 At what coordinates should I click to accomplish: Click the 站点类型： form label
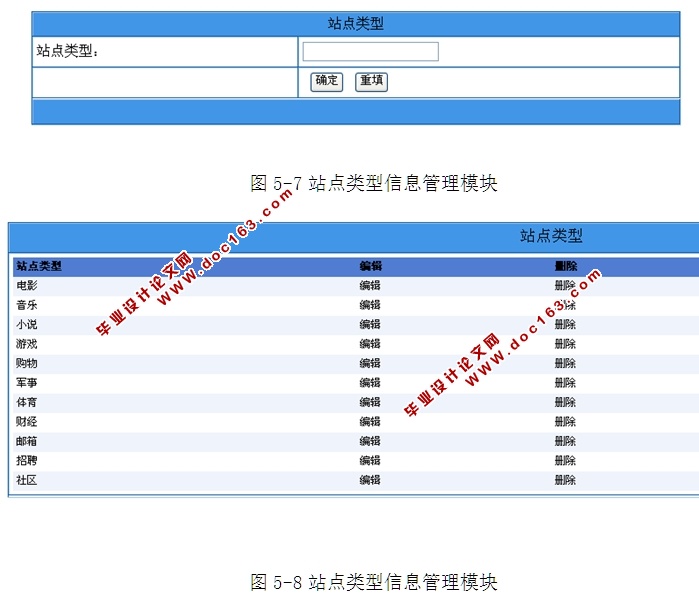[67, 51]
